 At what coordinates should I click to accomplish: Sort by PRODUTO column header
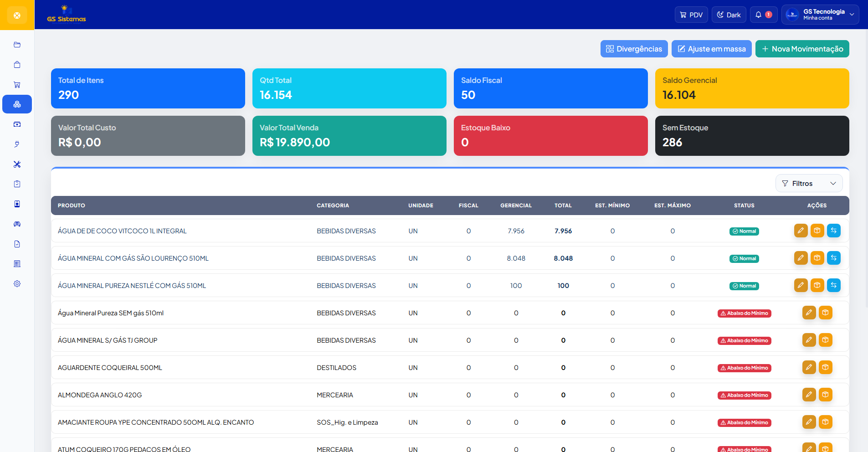[72, 205]
